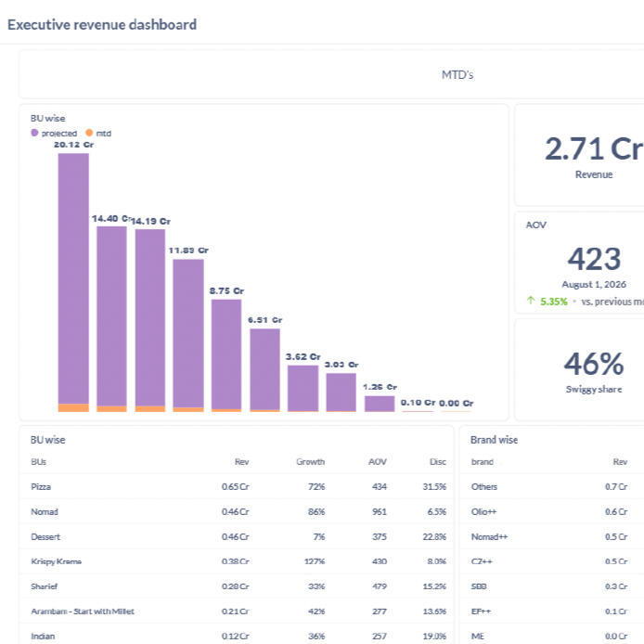Toggle the purple projected legend dot
The image size is (644, 644).
(34, 133)
